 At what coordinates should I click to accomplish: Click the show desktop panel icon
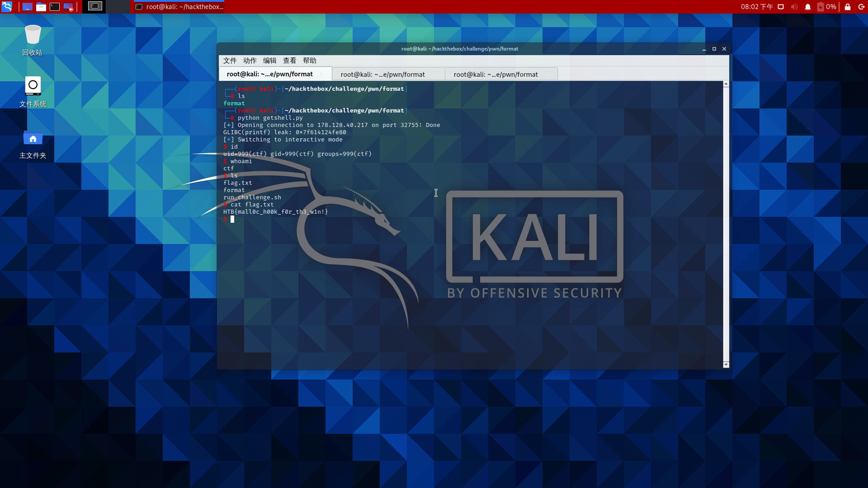[x=28, y=7]
